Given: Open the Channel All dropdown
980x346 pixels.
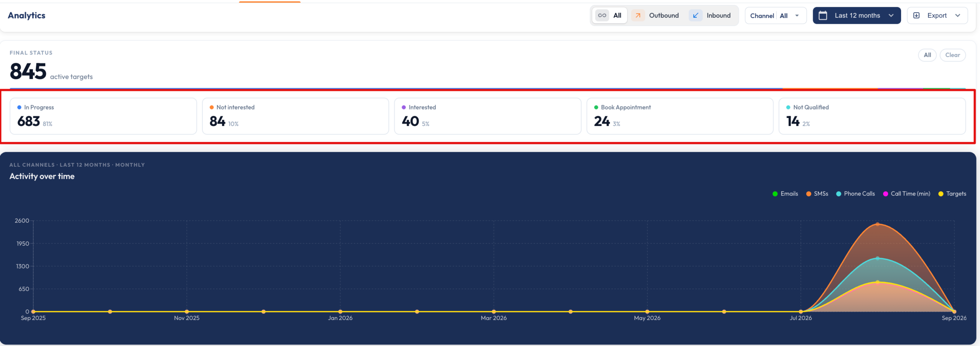Looking at the screenshot, I should [776, 15].
